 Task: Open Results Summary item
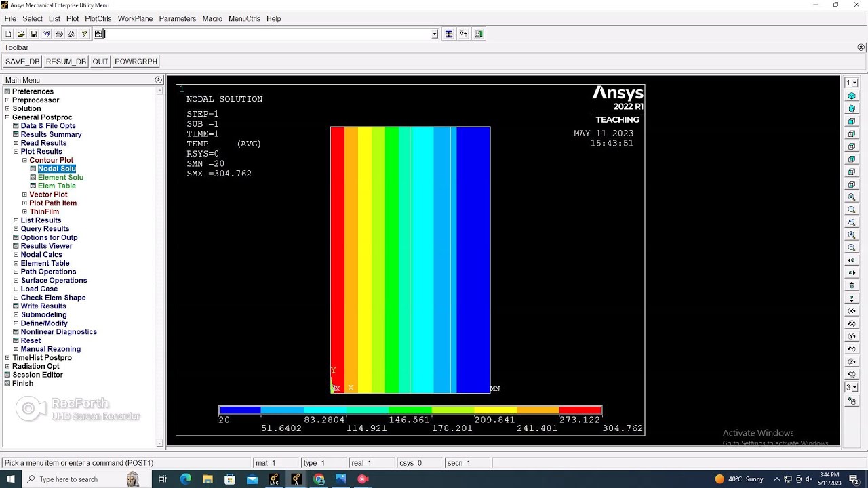tap(51, 134)
